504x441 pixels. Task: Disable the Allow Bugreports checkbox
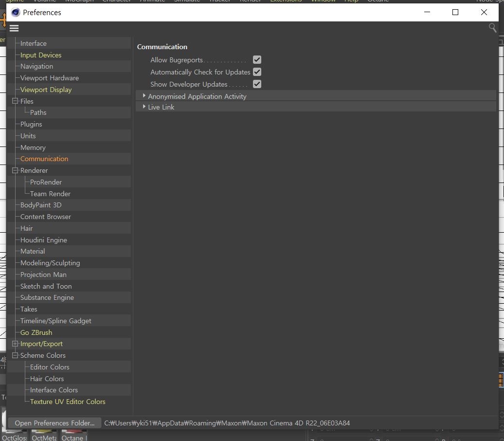[x=257, y=60]
